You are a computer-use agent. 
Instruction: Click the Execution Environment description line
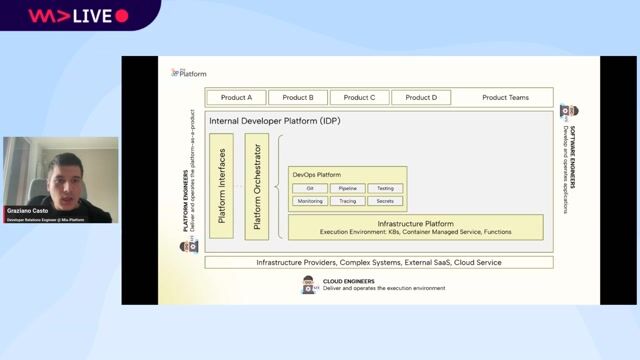tap(416, 232)
